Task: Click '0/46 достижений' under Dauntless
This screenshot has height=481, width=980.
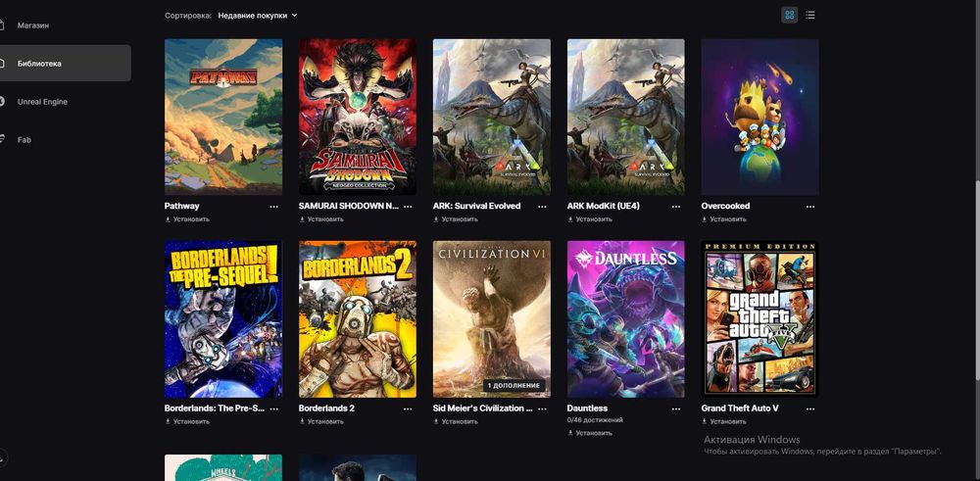Action: (x=595, y=420)
